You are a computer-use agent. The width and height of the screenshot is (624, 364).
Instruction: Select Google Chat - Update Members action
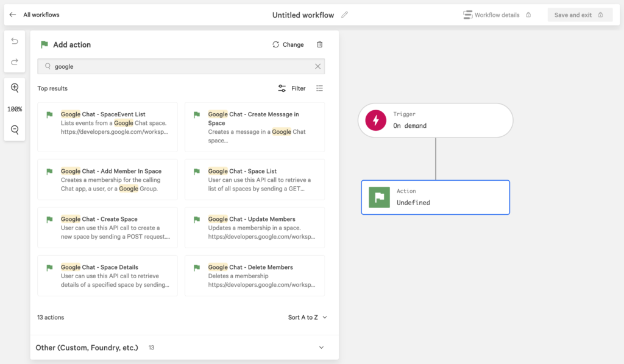pos(255,228)
